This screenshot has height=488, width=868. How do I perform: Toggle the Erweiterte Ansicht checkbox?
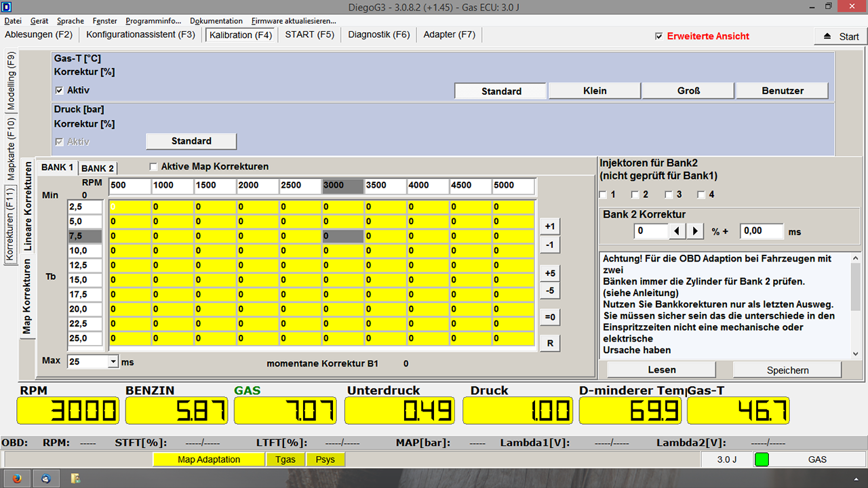658,37
